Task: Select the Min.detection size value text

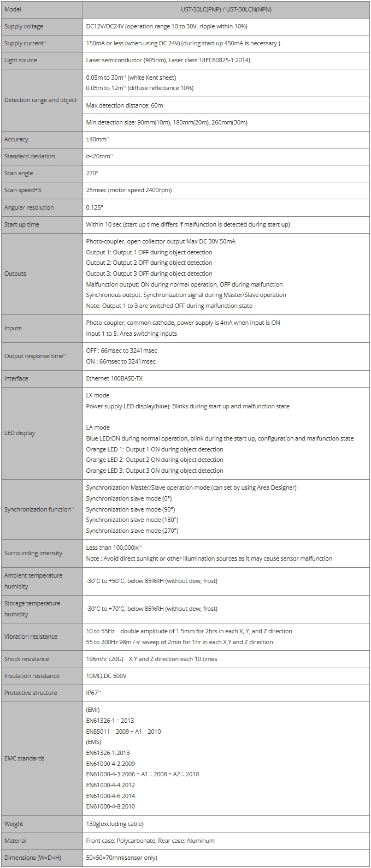Action: 167,122
